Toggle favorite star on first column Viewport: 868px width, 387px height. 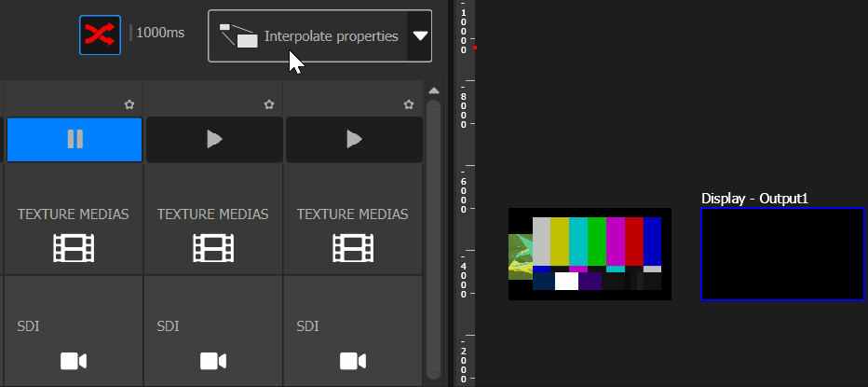[x=129, y=104]
